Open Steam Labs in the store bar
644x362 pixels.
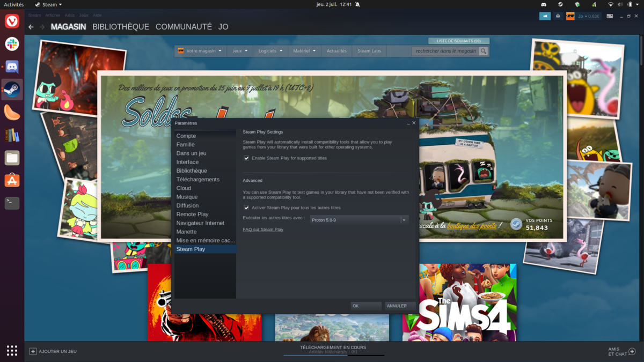pyautogui.click(x=369, y=51)
